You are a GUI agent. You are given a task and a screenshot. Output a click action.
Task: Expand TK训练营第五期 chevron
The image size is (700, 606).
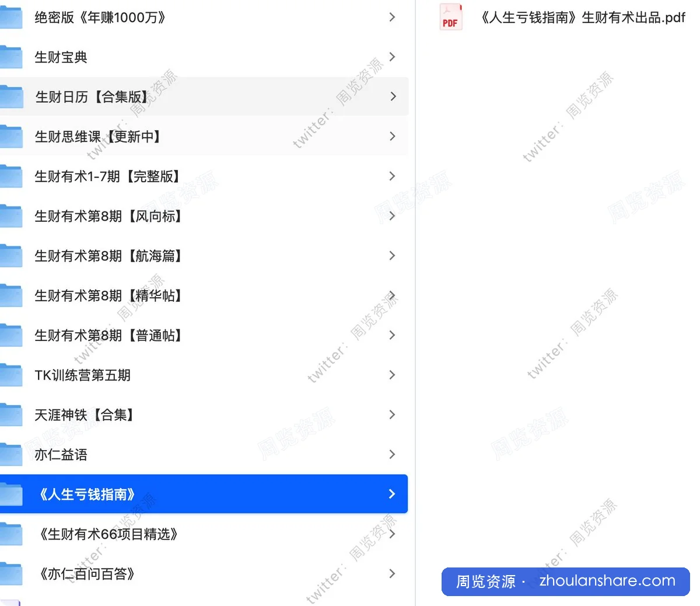[392, 375]
